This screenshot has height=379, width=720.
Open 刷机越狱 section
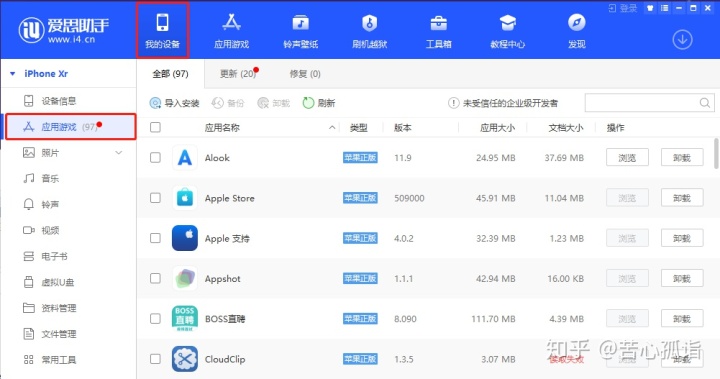tap(370, 30)
